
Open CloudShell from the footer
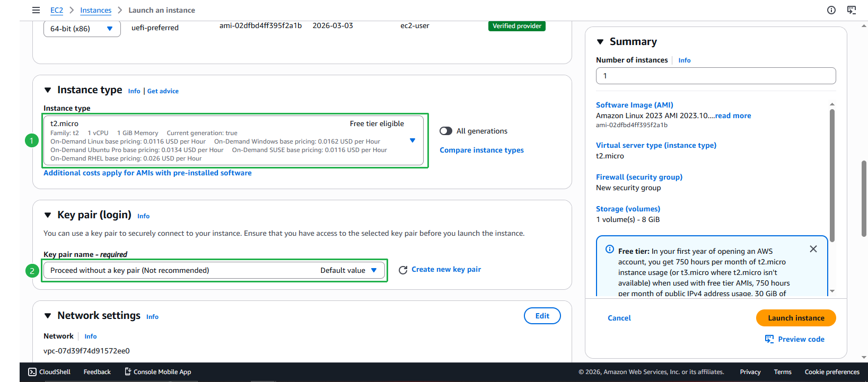(x=49, y=372)
